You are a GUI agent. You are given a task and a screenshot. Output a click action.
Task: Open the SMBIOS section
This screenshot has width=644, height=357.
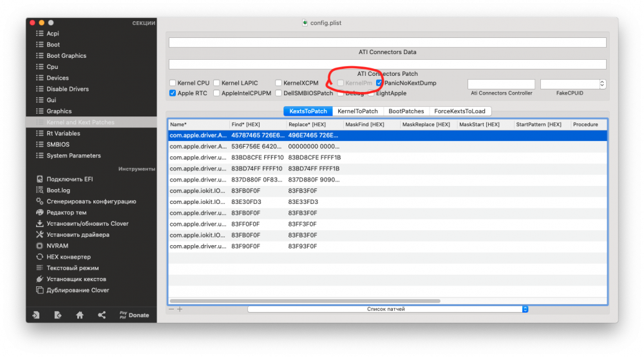tap(58, 145)
